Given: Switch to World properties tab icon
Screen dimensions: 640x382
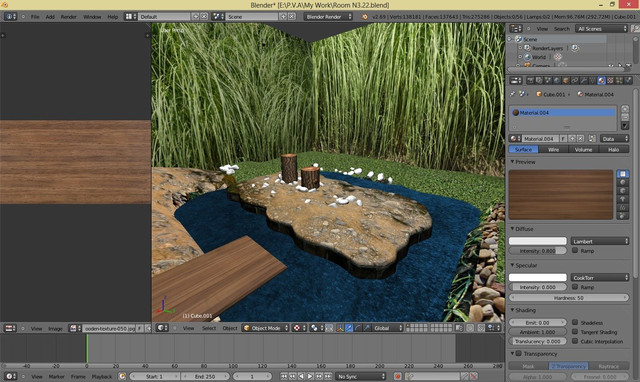Looking at the screenshot, I should 557,81.
